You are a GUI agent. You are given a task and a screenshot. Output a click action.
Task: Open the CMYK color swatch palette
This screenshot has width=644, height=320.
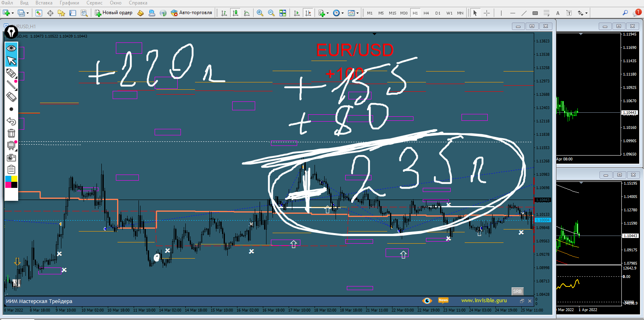tap(11, 182)
